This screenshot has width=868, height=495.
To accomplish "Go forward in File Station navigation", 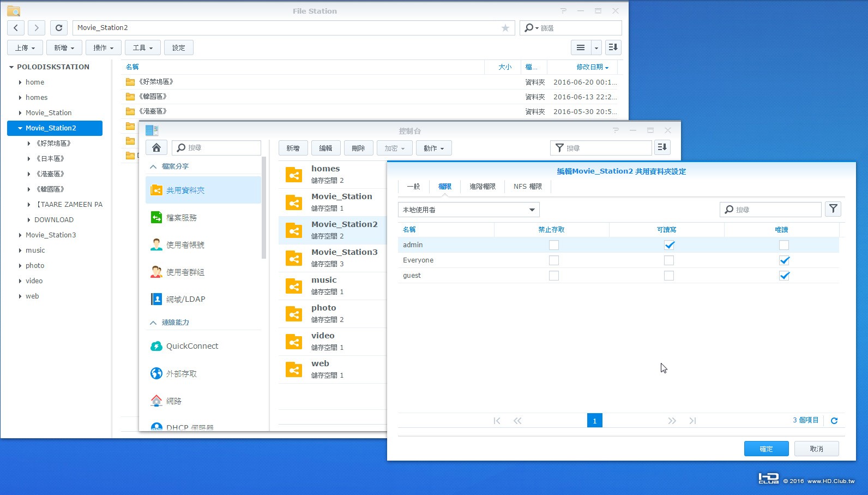I will tap(37, 28).
